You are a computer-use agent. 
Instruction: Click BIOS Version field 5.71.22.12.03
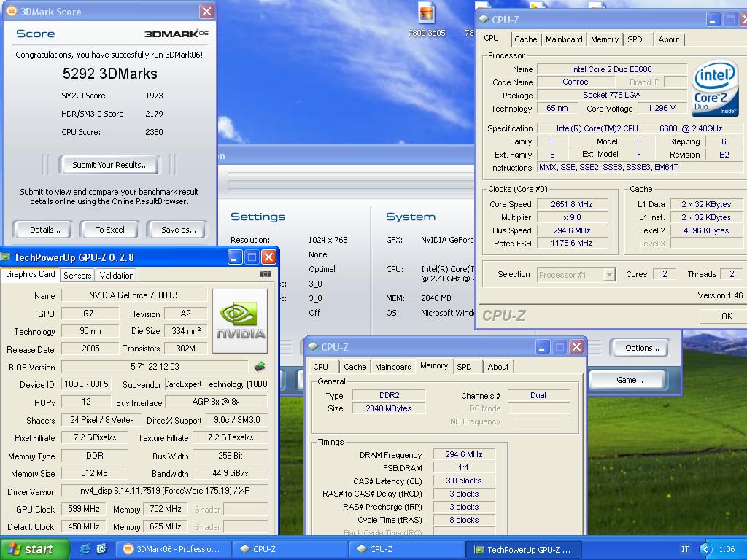(x=155, y=367)
